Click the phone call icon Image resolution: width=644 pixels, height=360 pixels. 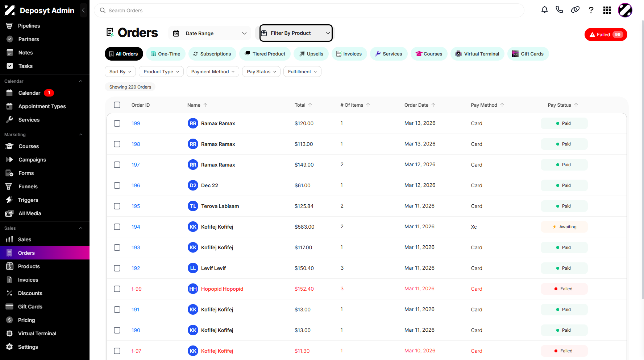point(559,10)
